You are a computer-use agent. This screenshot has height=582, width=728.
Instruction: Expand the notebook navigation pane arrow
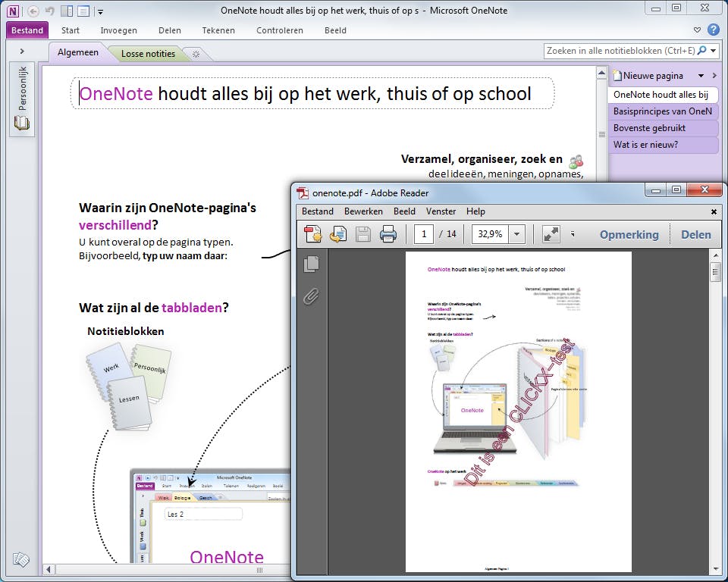[22, 51]
